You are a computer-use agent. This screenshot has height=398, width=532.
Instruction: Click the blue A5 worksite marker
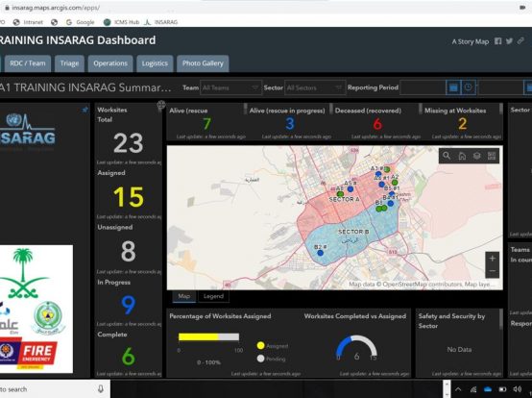pyautogui.click(x=351, y=188)
